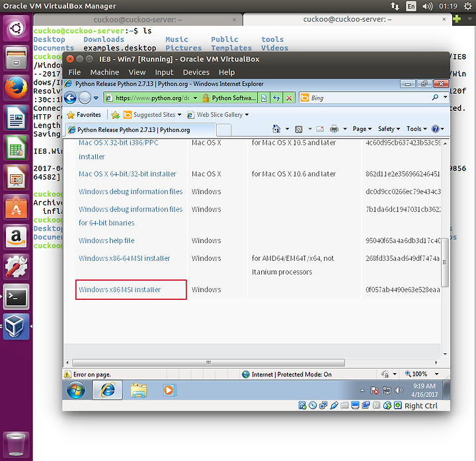Open the Page menu dropdown

362,129
